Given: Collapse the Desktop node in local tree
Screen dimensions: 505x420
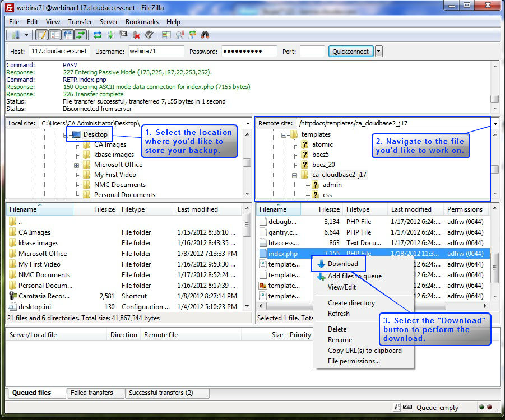Looking at the screenshot, I should [x=65, y=135].
